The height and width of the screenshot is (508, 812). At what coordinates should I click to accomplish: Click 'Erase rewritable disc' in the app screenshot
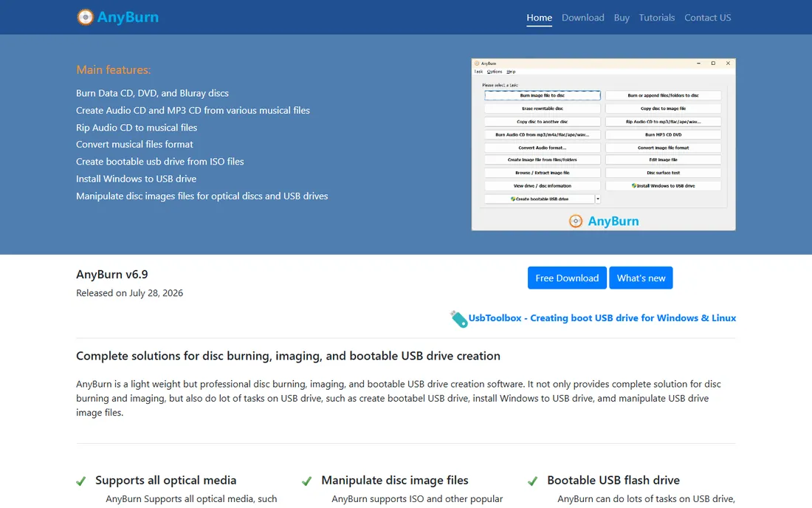tap(543, 109)
